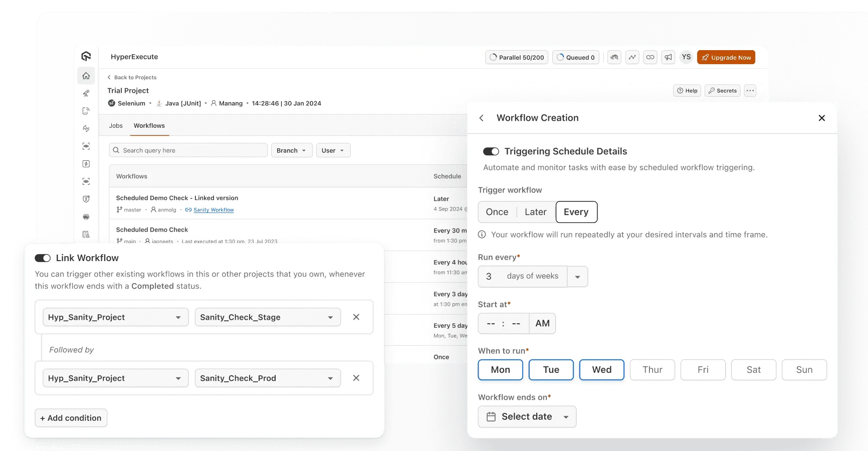This screenshot has width=868, height=451.
Task: Open the User filter dropdown
Action: click(333, 150)
